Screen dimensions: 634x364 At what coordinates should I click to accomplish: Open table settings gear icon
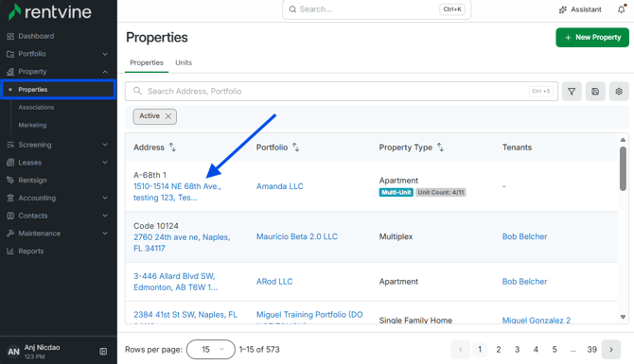619,92
